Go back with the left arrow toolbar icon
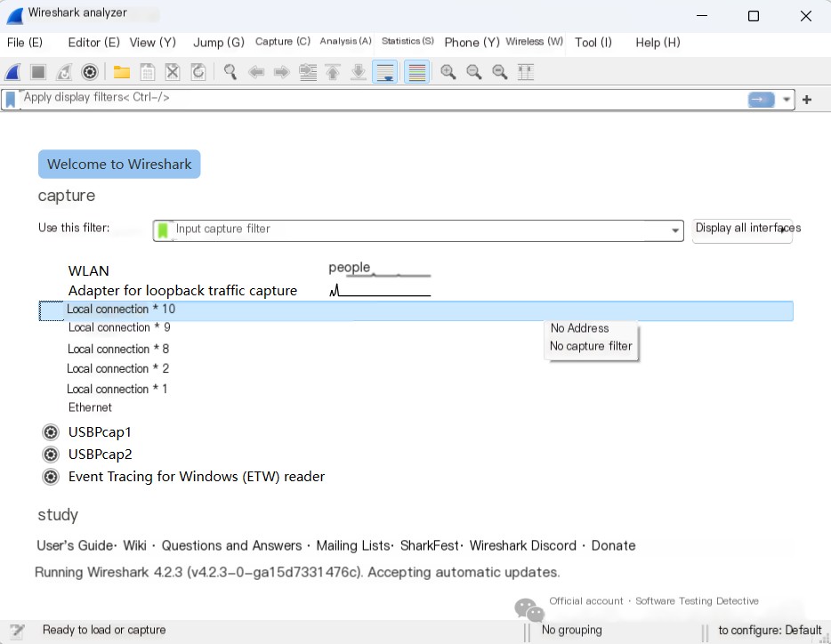This screenshot has height=644, width=831. [x=256, y=71]
